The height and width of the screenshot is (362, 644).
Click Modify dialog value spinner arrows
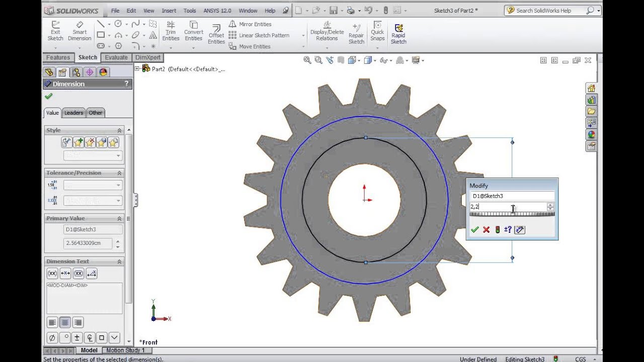coord(550,207)
